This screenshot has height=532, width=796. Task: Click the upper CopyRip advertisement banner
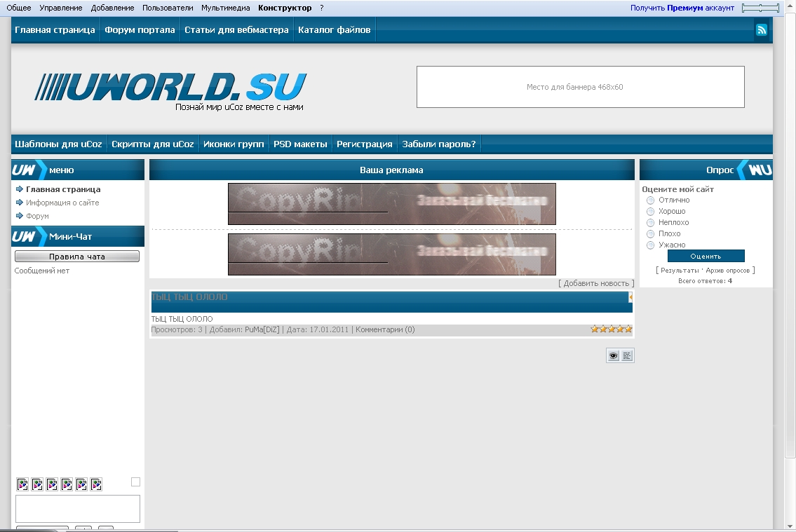[x=392, y=204]
